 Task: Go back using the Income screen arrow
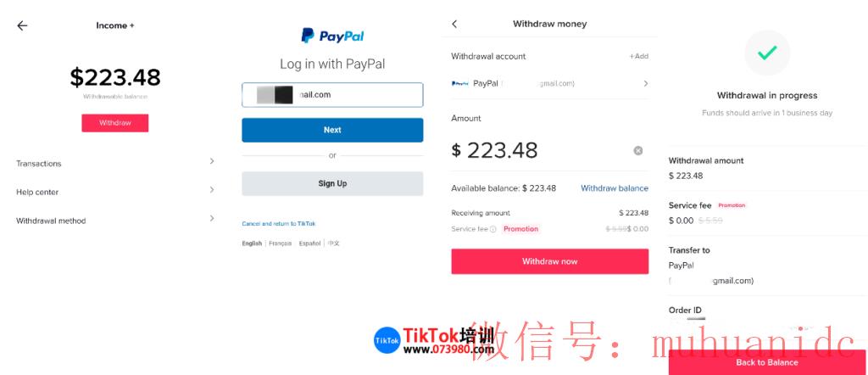point(22,25)
